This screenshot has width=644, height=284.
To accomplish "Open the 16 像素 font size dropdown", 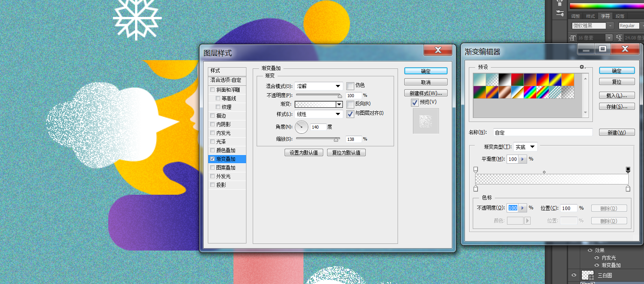I will 609,38.
